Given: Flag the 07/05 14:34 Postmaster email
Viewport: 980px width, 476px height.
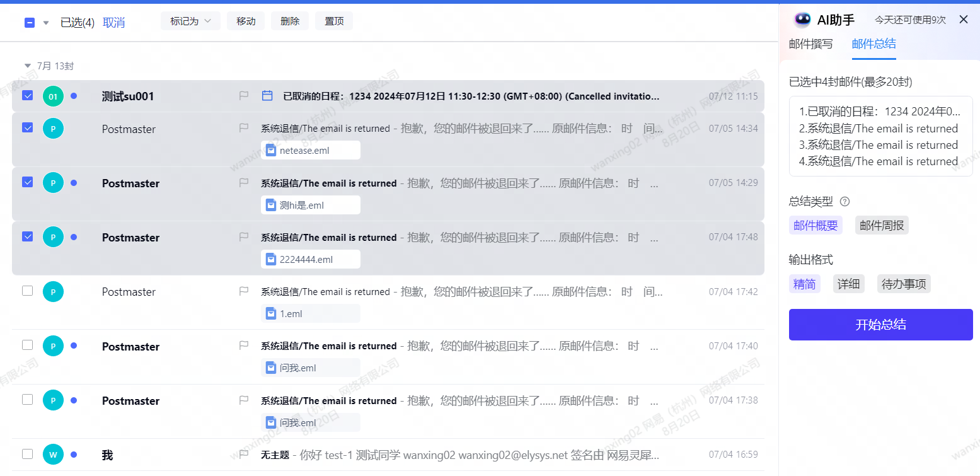Looking at the screenshot, I should click(x=244, y=128).
